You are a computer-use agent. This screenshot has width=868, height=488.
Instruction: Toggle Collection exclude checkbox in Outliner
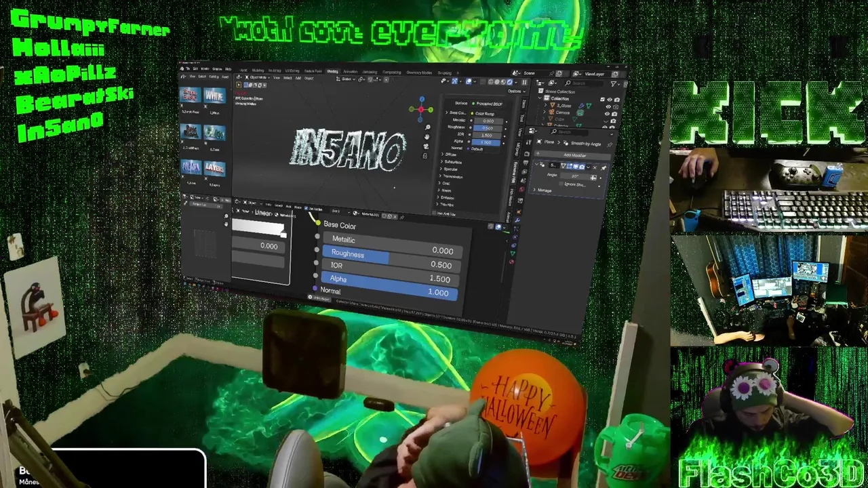602,100
